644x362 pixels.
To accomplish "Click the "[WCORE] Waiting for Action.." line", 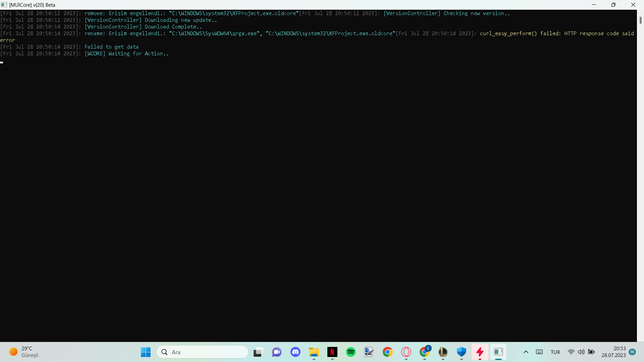I will coord(126,54).
